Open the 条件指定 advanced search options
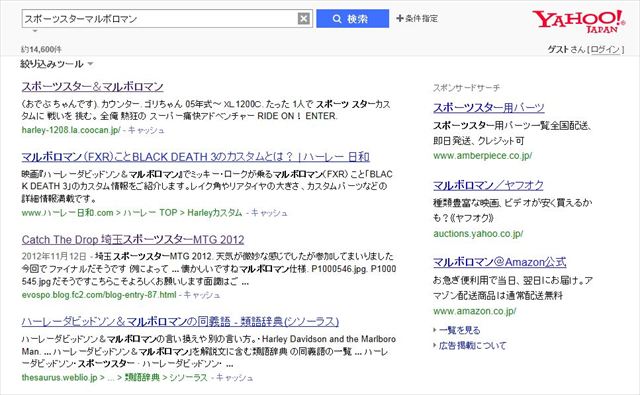The width and height of the screenshot is (640, 395). 417,18
